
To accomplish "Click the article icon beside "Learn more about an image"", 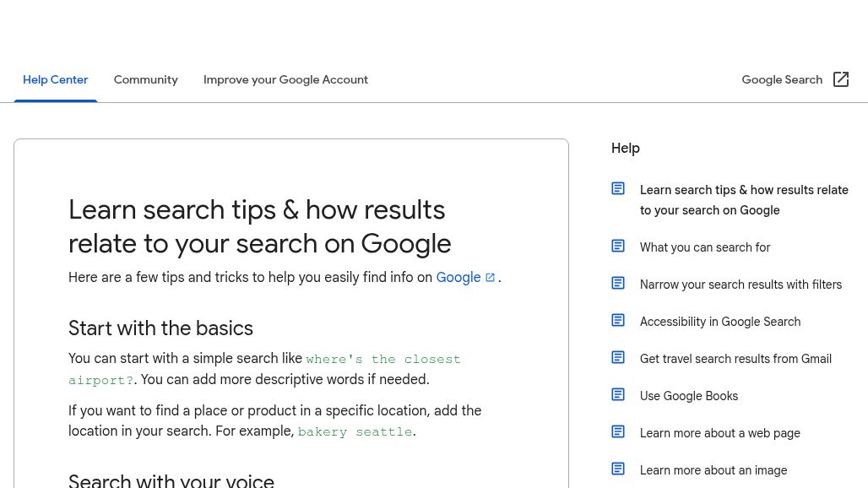I will [618, 469].
